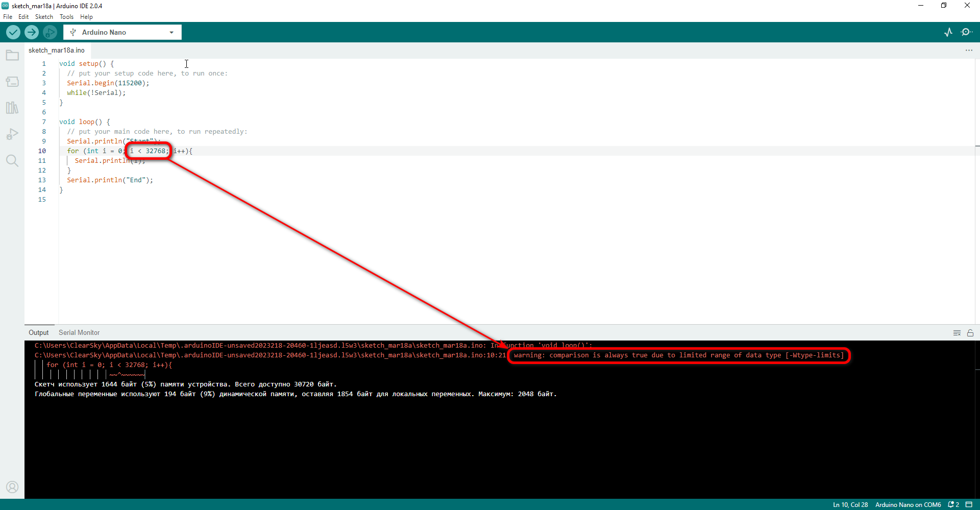Viewport: 980px width, 510px height.
Task: Click the editor vertical scrollbar
Action: click(x=977, y=191)
